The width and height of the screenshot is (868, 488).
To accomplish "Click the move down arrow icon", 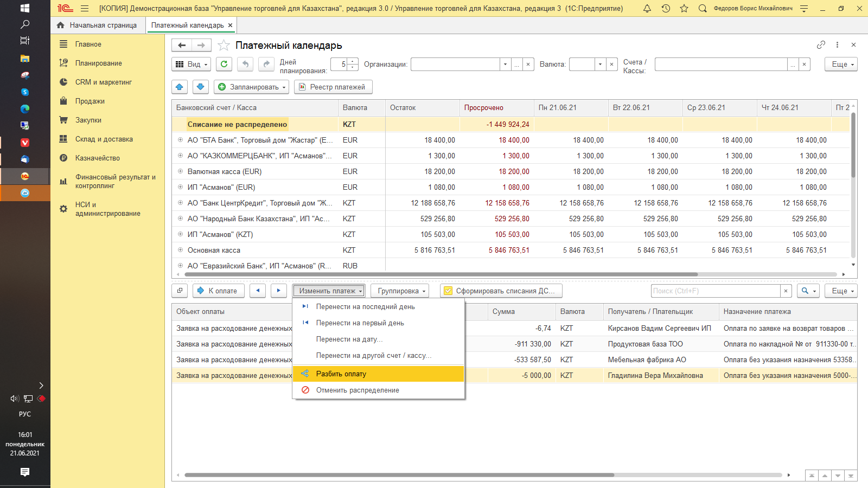I will [200, 87].
